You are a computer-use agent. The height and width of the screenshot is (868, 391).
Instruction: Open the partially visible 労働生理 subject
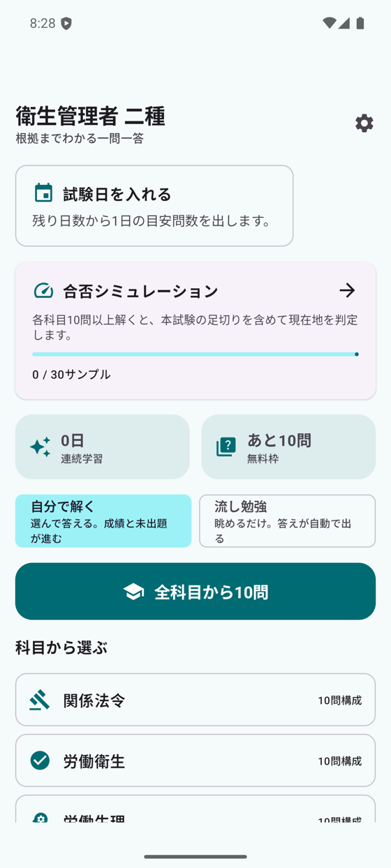[x=195, y=809]
